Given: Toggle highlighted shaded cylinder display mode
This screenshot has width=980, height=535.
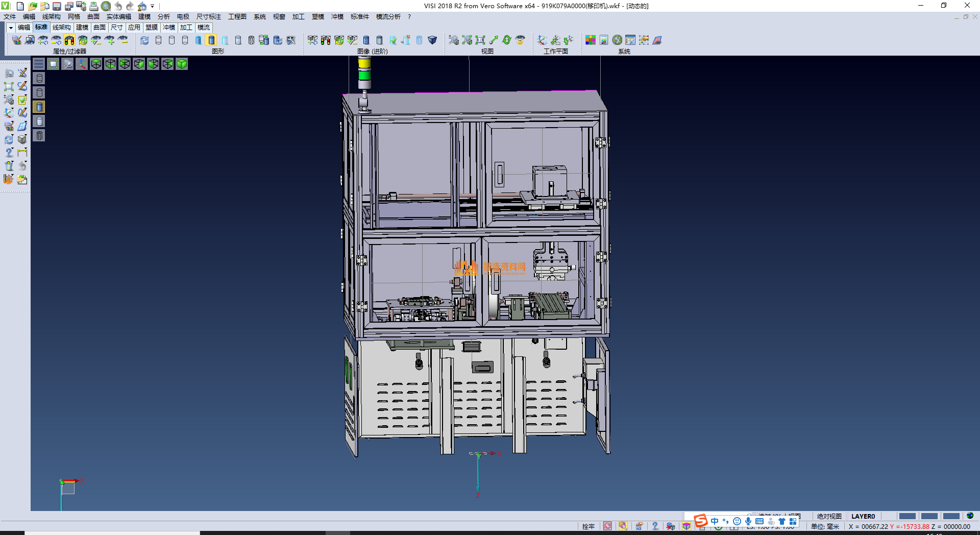Looking at the screenshot, I should [211, 40].
